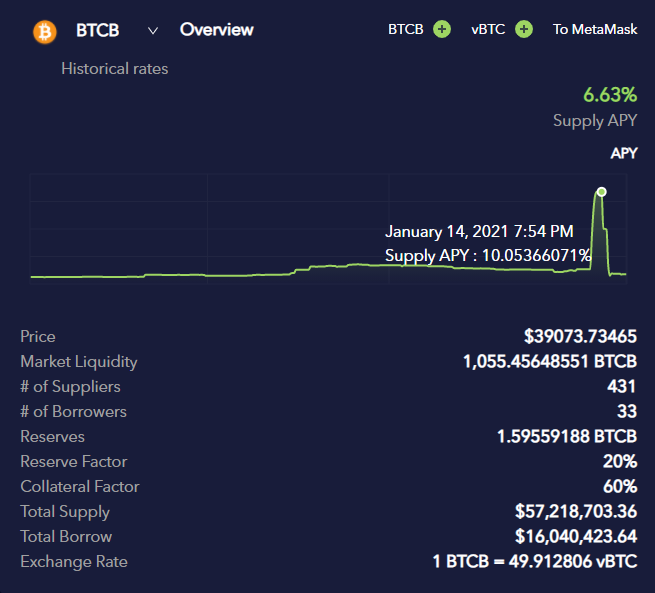
Task: Click the To MetaMask label
Action: point(595,29)
